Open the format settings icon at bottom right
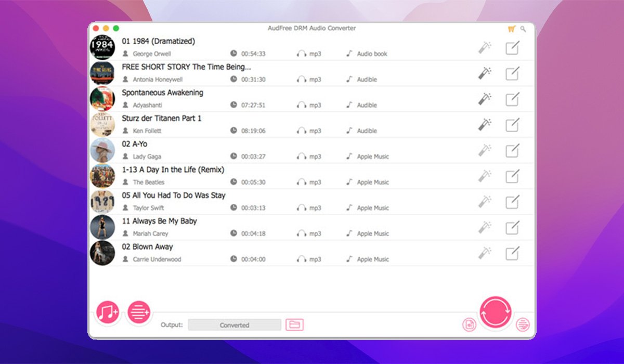 pos(522,326)
